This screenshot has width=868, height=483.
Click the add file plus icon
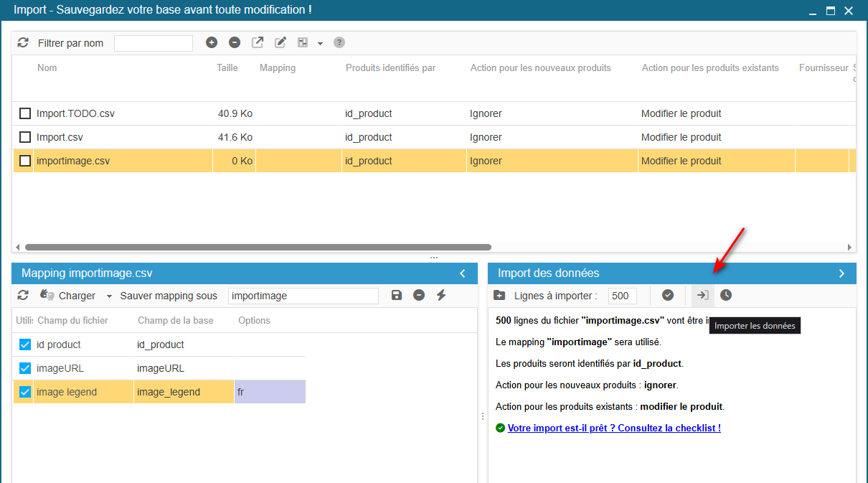[212, 43]
